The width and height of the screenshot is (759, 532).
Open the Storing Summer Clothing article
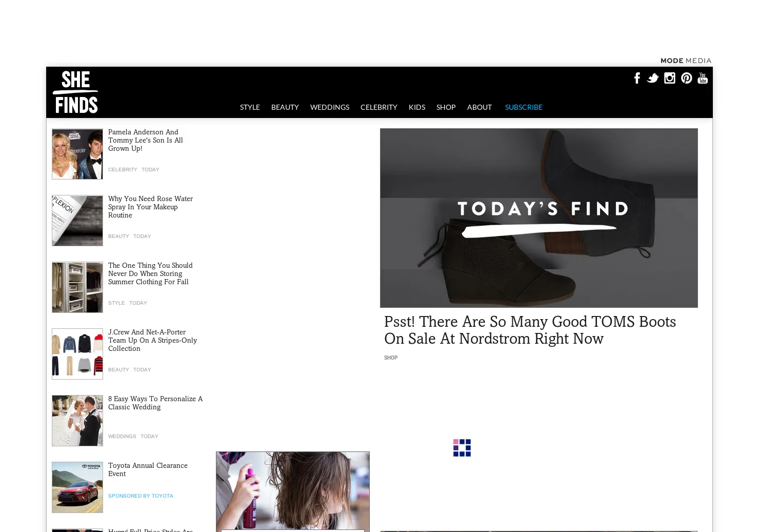click(150, 273)
